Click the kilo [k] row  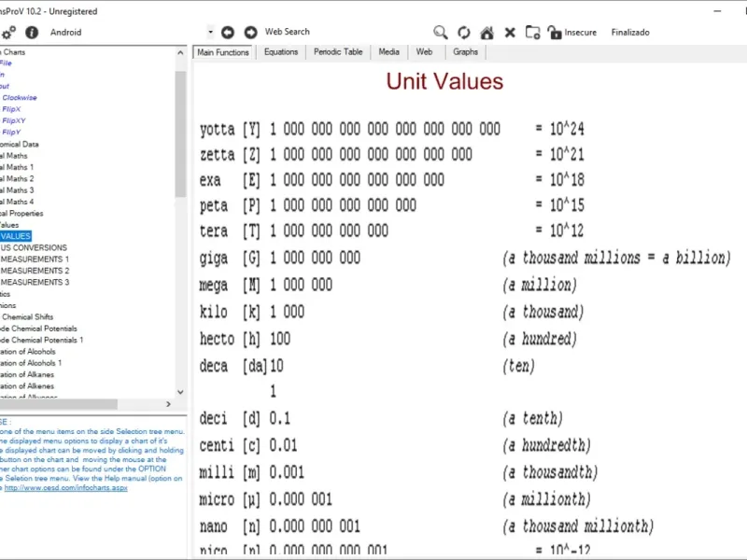[391, 313]
